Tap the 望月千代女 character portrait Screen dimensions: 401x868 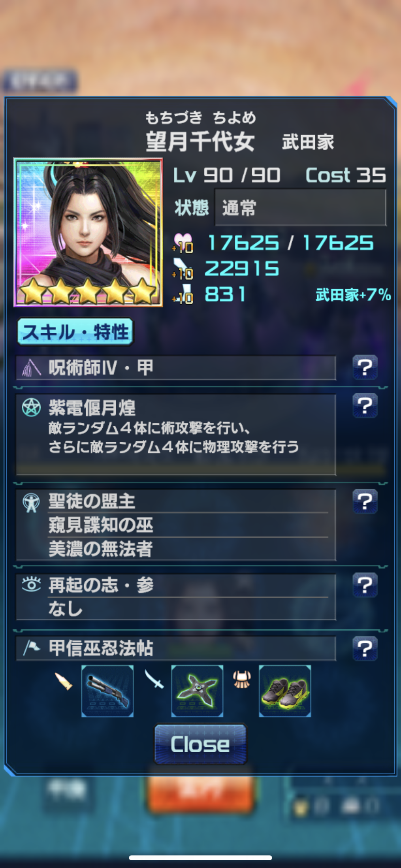[88, 232]
